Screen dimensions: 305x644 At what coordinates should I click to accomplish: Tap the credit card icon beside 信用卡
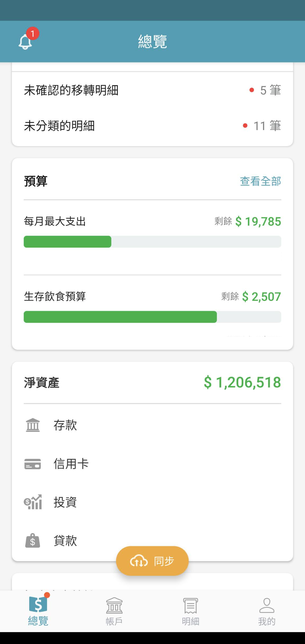tap(33, 464)
